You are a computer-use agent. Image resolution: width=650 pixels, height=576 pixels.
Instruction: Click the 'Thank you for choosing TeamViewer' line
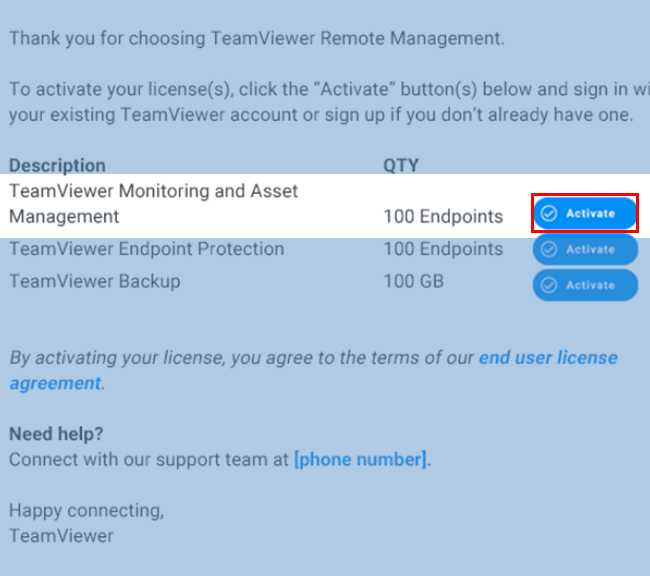coord(257,38)
